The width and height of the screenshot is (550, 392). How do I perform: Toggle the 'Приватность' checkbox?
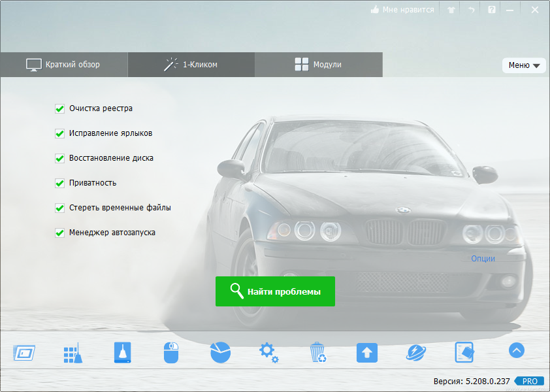pos(59,183)
